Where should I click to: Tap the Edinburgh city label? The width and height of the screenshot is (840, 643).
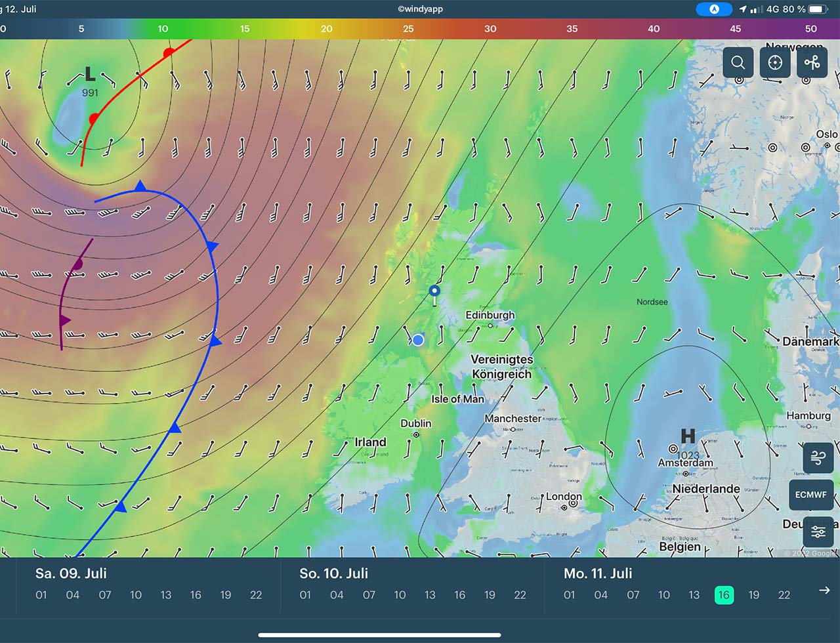(x=490, y=315)
